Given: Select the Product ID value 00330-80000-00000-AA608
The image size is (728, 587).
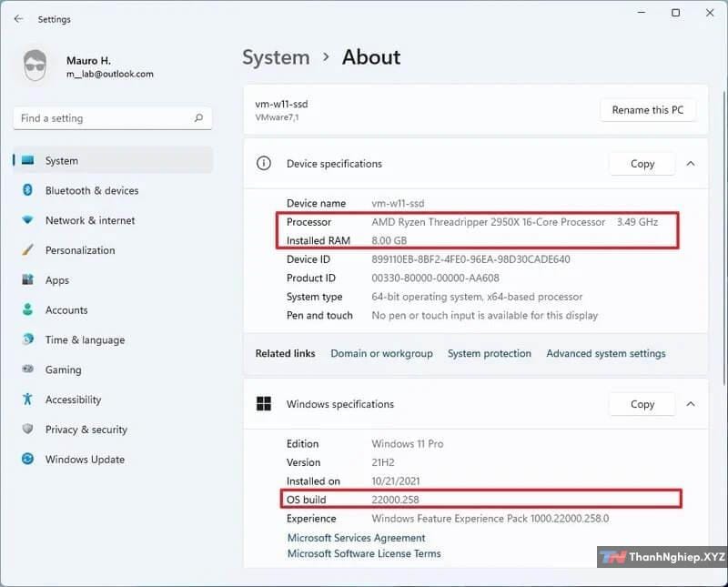Looking at the screenshot, I should tap(436, 278).
